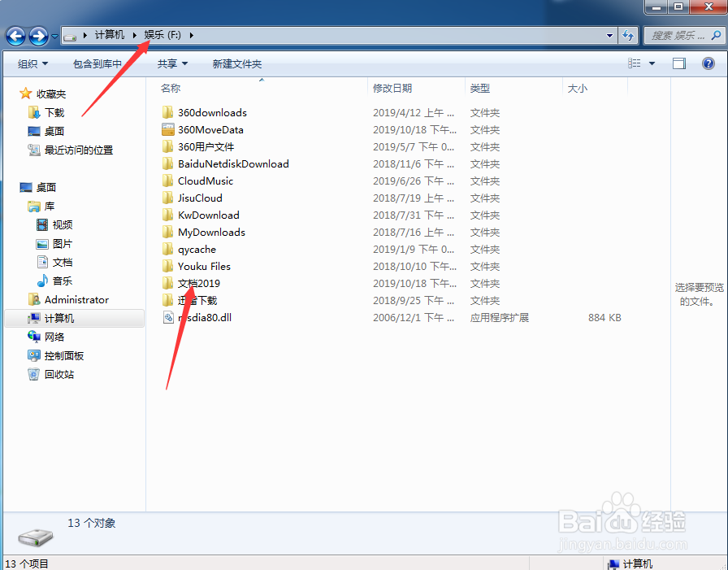This screenshot has height=570, width=728.
Task: Select the Youku Files folder icon
Action: [167, 266]
